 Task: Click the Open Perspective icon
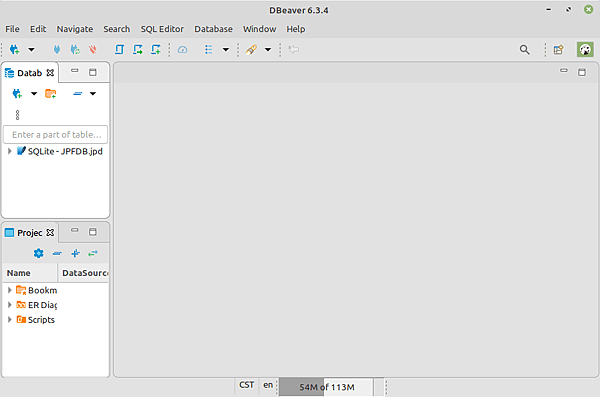pos(559,49)
